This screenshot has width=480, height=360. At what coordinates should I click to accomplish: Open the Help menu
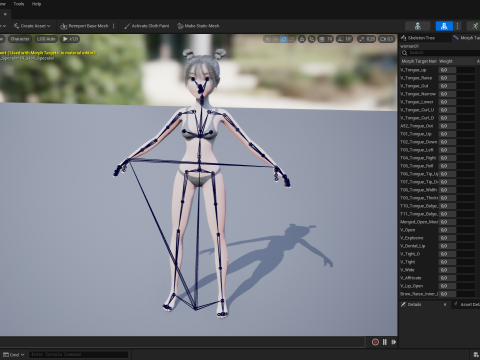point(36,4)
